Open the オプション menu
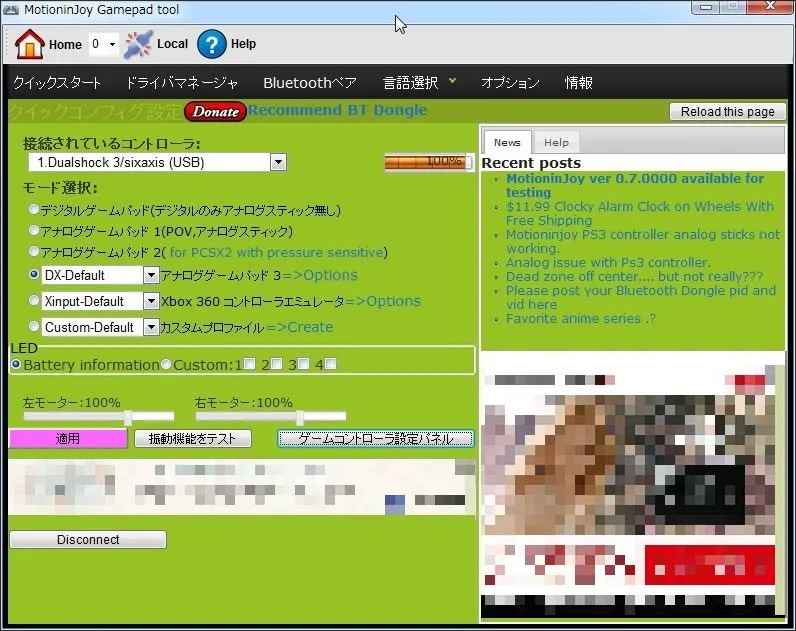 (x=510, y=83)
